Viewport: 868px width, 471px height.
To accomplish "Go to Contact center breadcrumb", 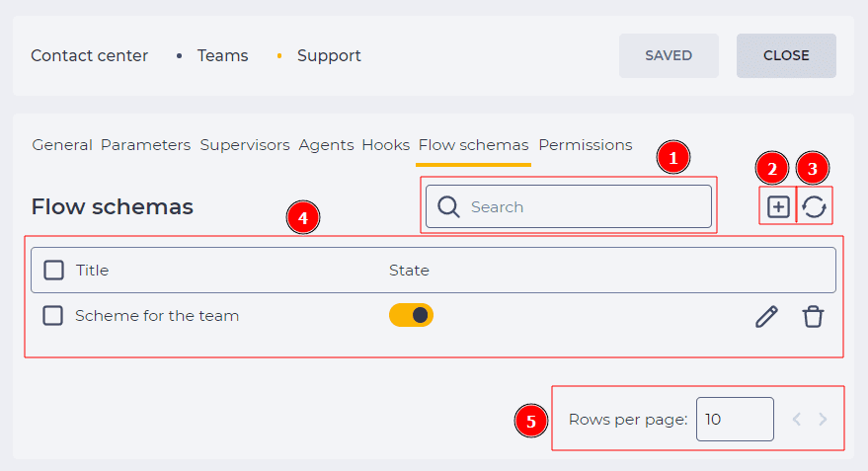I will (89, 55).
